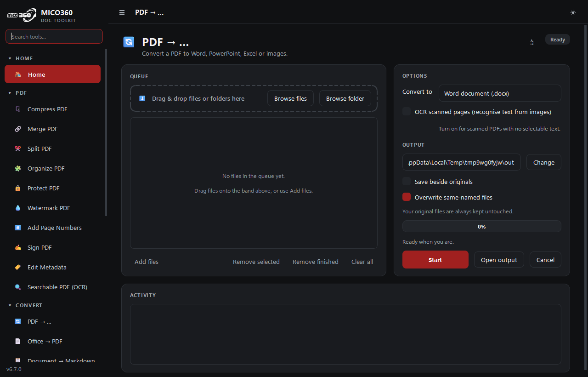
Task: Click the Office → PDF document icon
Action: pos(17,341)
